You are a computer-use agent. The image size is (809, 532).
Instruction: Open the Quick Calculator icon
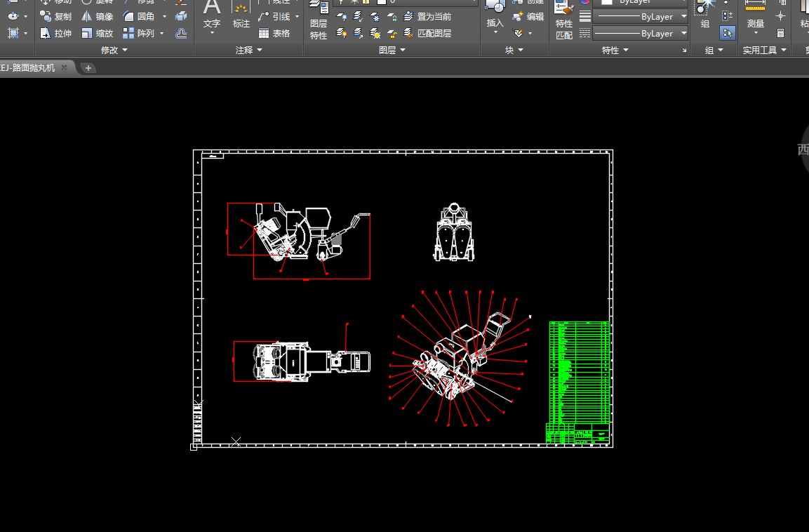pos(781,34)
